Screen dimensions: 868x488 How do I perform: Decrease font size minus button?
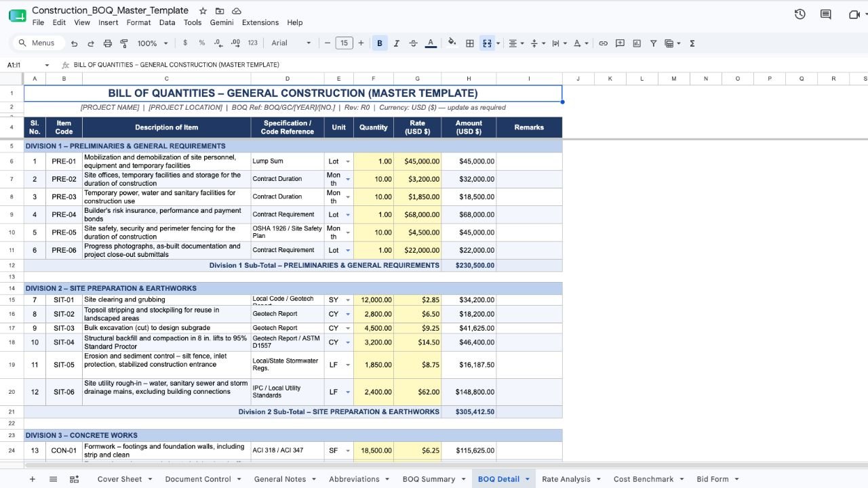pyautogui.click(x=328, y=43)
